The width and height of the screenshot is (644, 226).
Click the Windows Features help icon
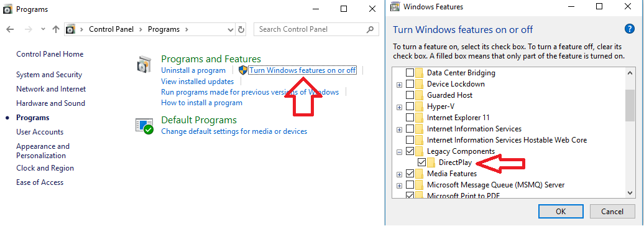pos(630,29)
